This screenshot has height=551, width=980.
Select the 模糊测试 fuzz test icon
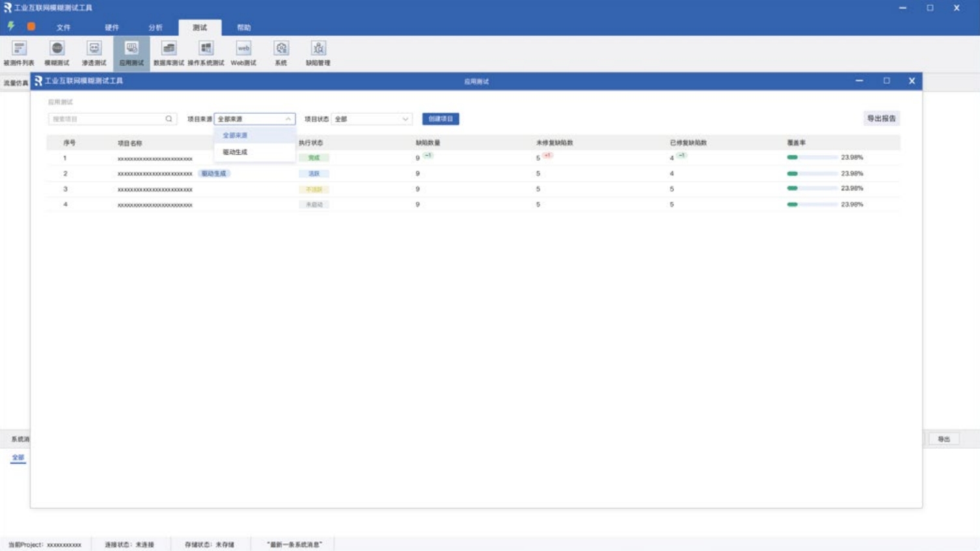(57, 53)
